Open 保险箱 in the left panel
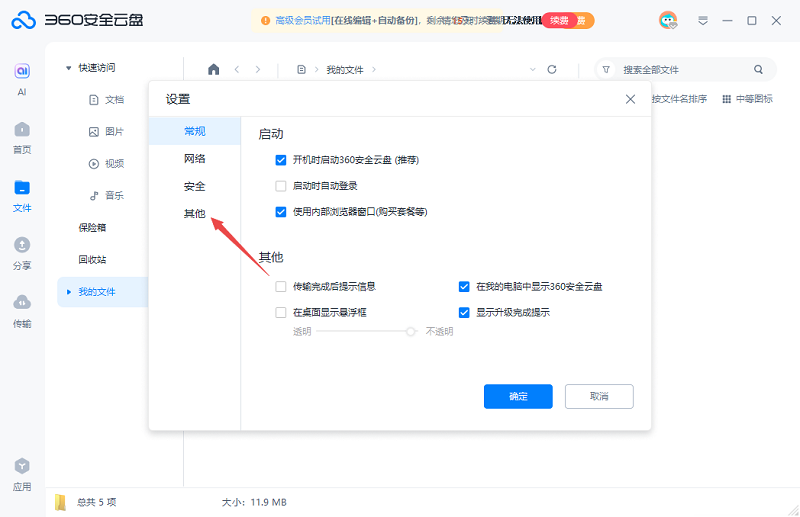800x517 pixels. tap(92, 228)
